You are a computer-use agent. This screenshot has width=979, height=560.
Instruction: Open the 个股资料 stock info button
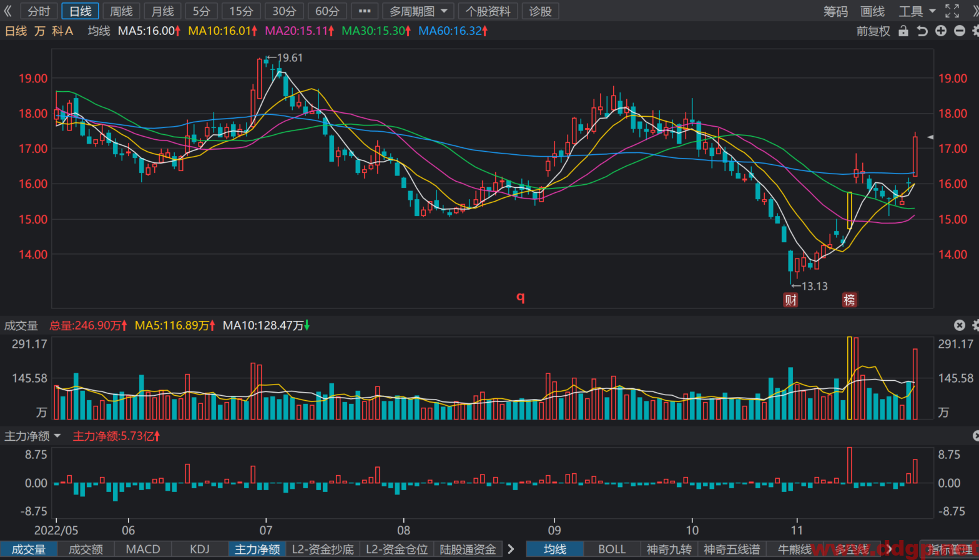point(488,11)
